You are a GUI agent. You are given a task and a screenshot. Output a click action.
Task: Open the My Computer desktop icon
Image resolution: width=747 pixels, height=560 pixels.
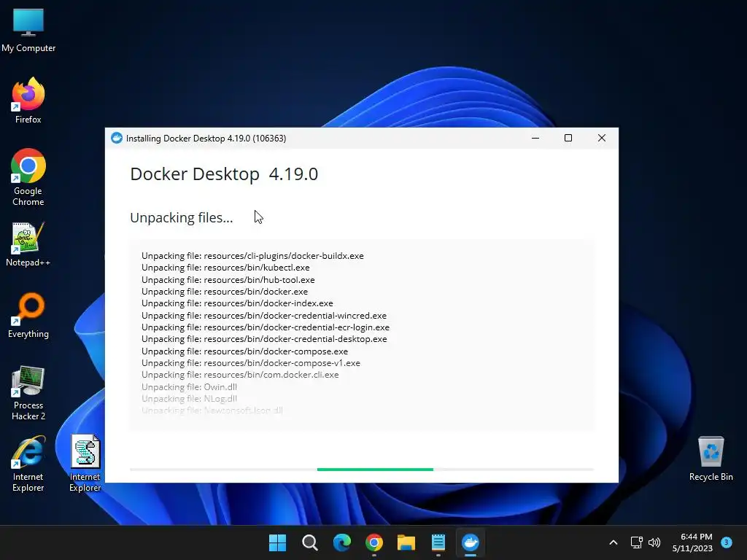tap(28, 29)
